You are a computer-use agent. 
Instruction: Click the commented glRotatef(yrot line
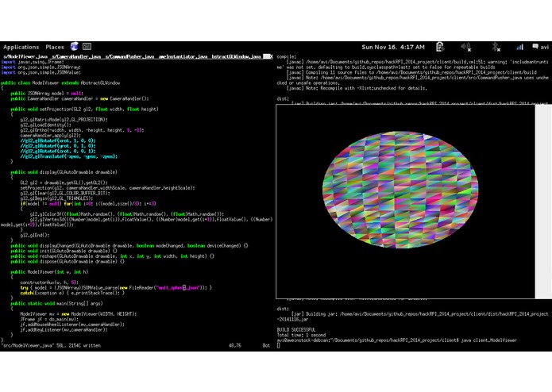click(58, 146)
